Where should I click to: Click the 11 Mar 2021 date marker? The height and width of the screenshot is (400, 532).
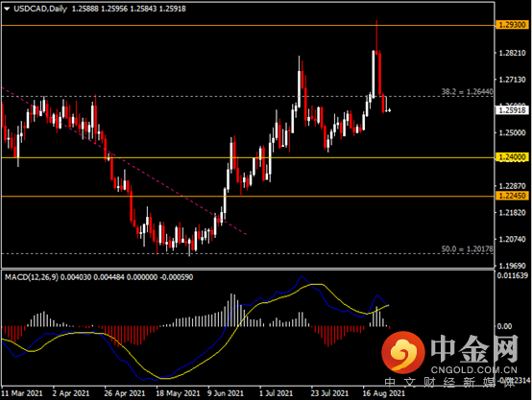point(22,393)
